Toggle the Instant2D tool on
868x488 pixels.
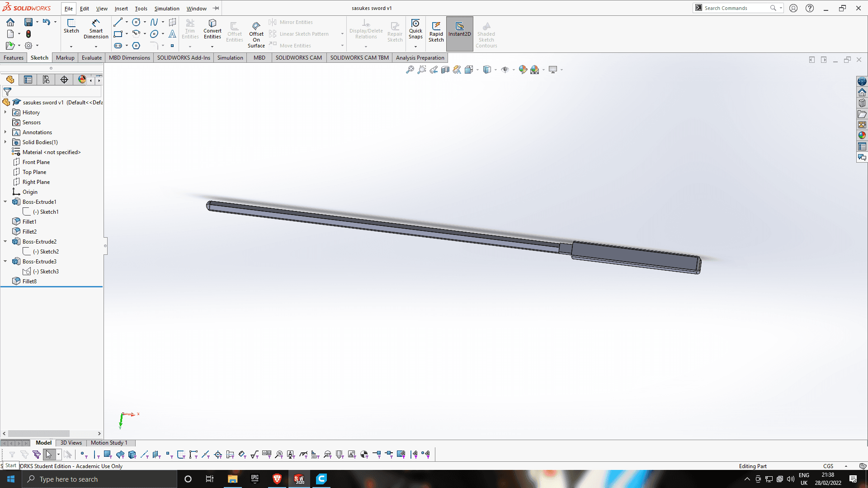(x=460, y=33)
